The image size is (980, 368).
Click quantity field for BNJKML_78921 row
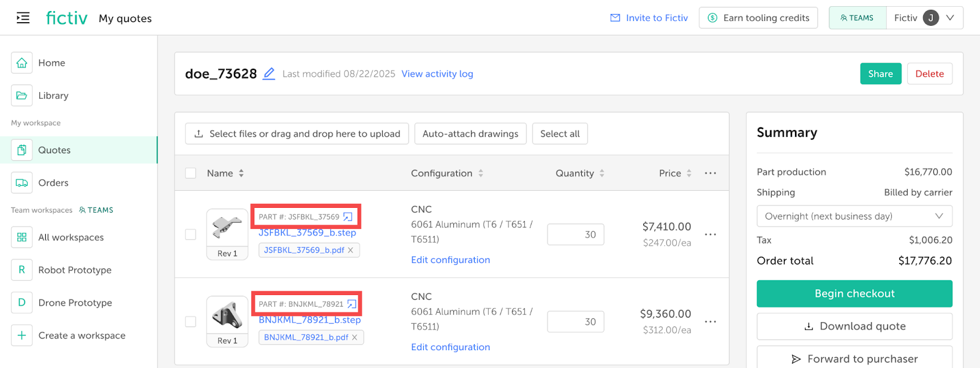click(576, 321)
